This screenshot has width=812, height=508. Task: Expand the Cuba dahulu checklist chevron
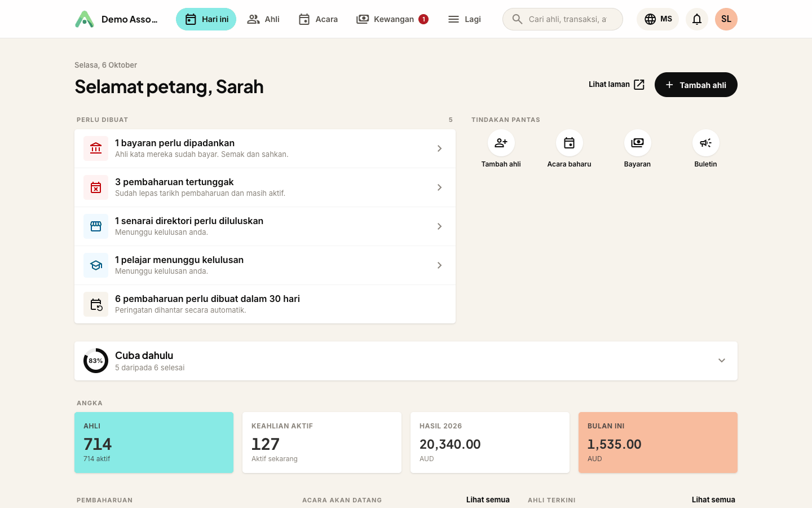tap(722, 361)
